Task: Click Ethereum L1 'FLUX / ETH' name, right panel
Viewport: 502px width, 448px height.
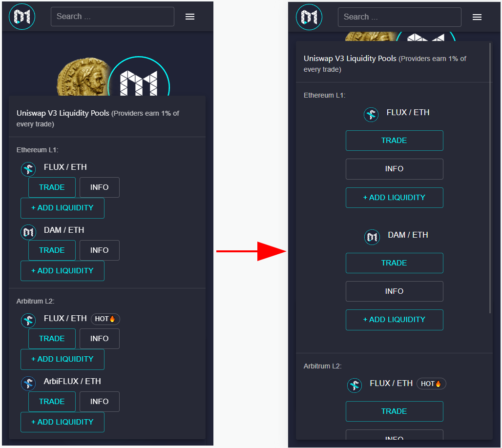Action: pyautogui.click(x=408, y=113)
